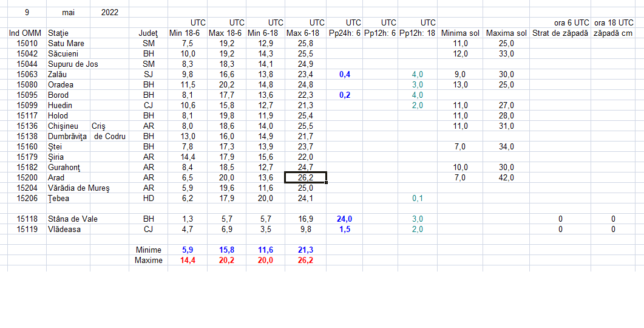The width and height of the screenshot is (644, 328).
Task: Click the green 0,1 value for Ţebea
Action: (417, 198)
